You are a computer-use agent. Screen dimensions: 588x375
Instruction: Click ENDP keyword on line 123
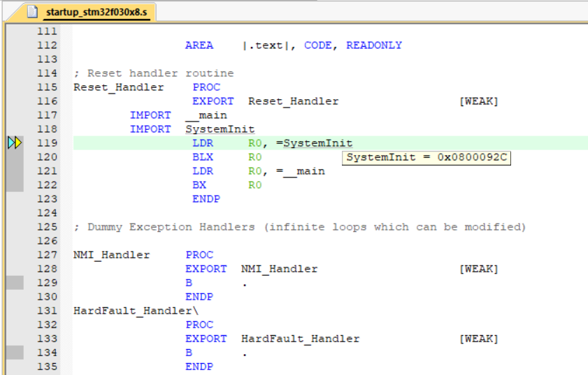206,199
